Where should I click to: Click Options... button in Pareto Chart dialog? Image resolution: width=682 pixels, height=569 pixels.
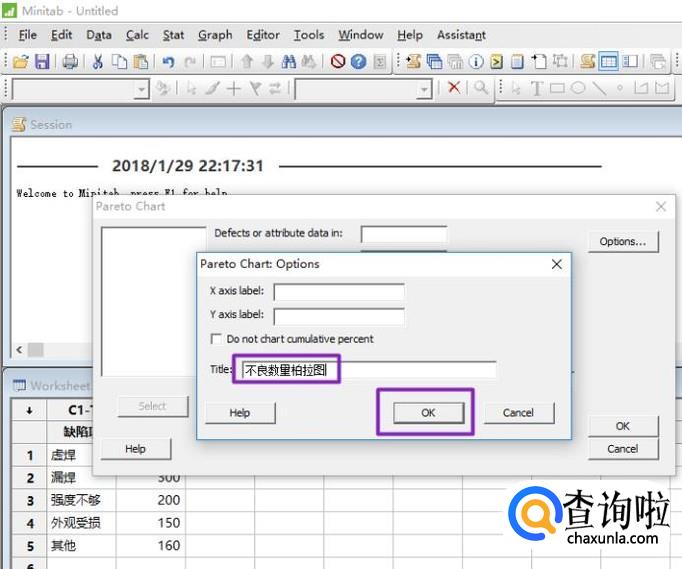coord(623,241)
